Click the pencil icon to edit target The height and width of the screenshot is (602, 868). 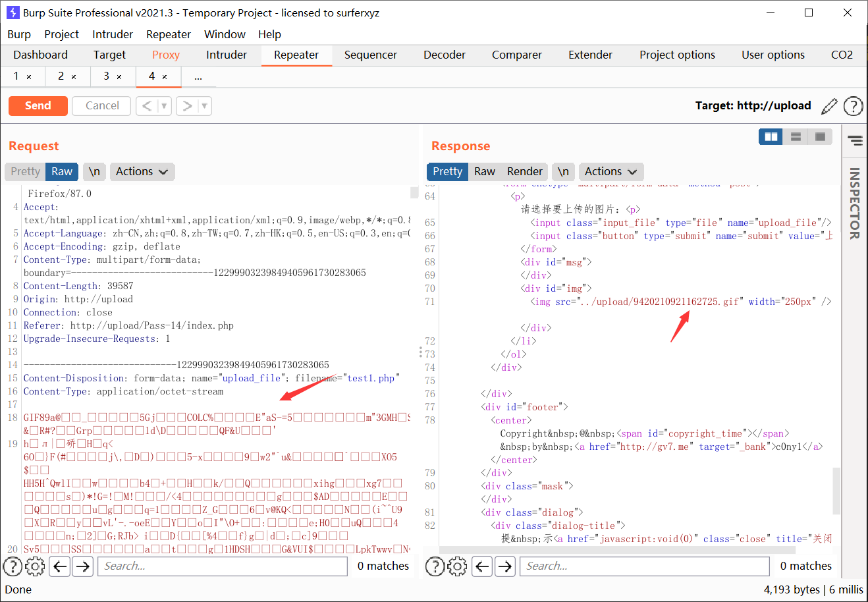830,106
